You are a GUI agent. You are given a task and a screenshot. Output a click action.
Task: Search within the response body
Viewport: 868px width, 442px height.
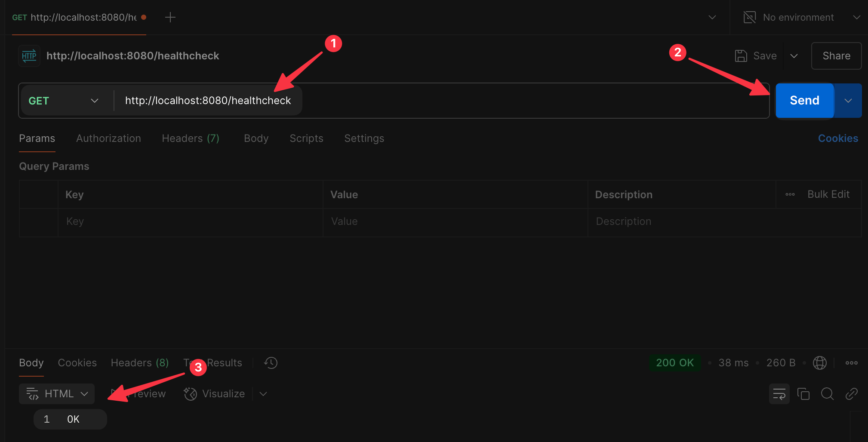tap(827, 394)
